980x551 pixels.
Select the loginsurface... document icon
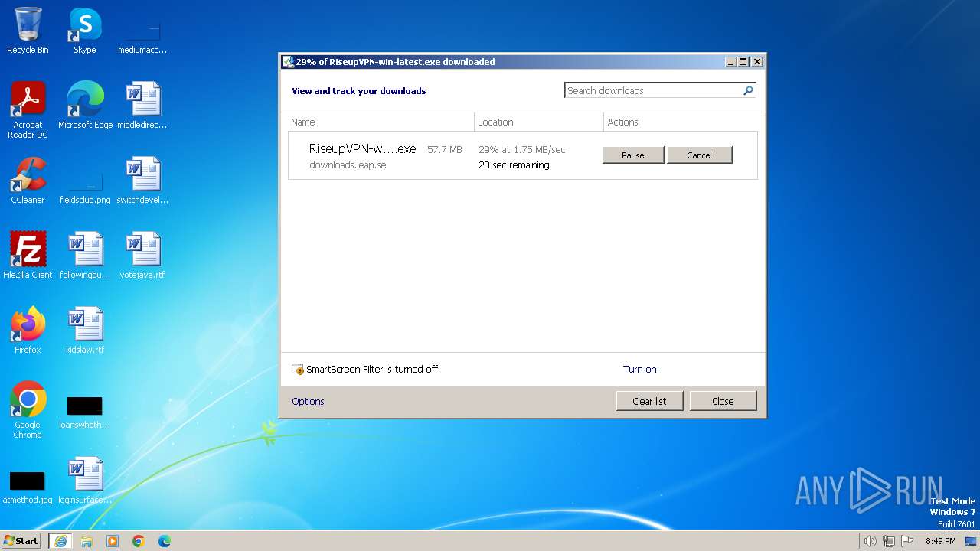[x=85, y=481]
